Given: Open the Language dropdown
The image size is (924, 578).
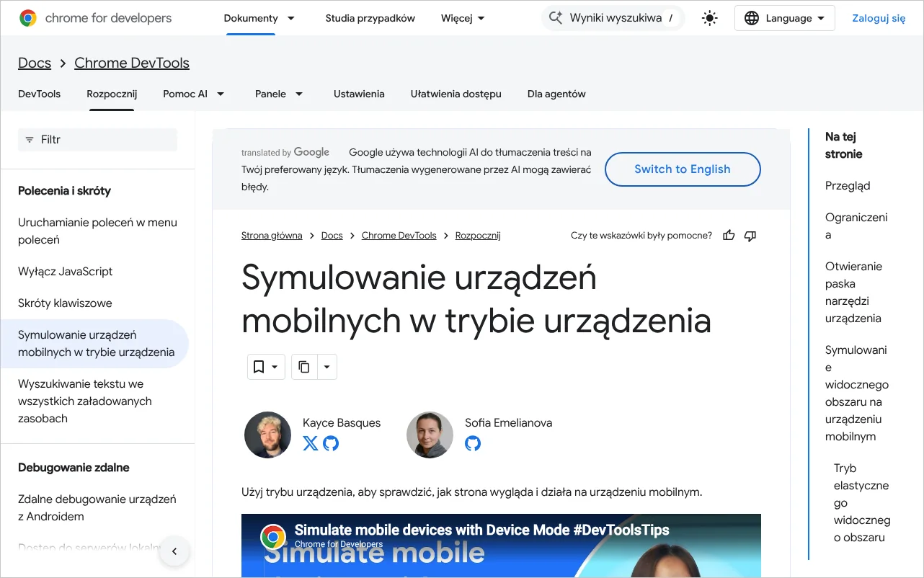Looking at the screenshot, I should click(784, 18).
